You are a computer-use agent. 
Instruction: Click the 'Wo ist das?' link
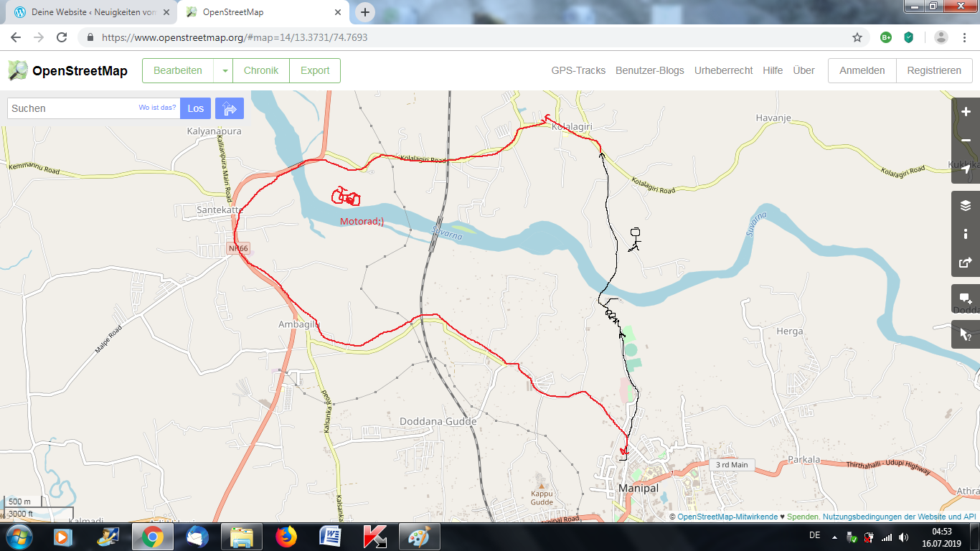coord(157,108)
